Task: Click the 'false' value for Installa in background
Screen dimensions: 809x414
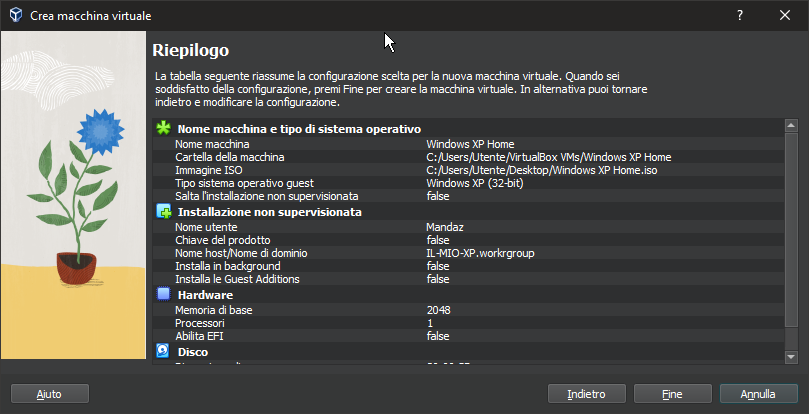Action: [438, 266]
